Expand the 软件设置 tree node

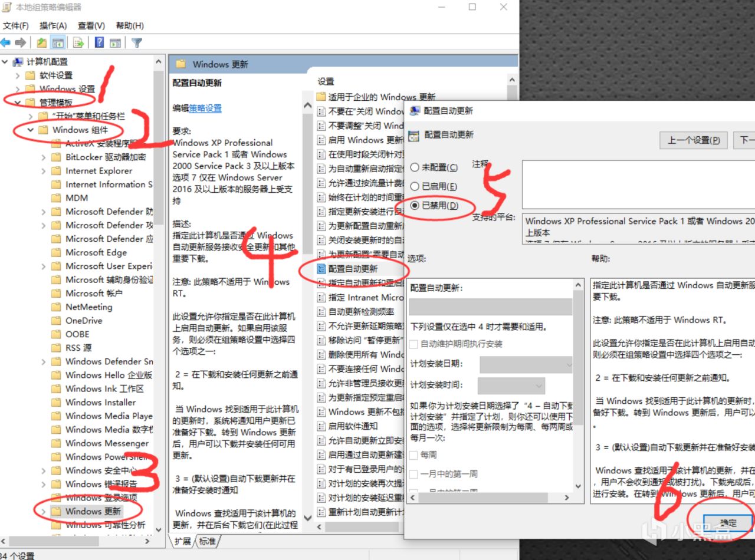point(18,75)
